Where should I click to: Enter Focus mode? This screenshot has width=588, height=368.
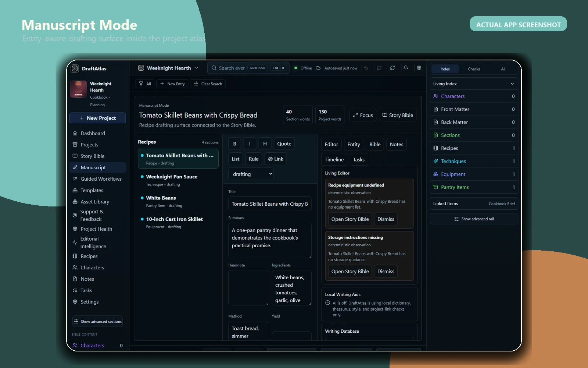pyautogui.click(x=363, y=115)
